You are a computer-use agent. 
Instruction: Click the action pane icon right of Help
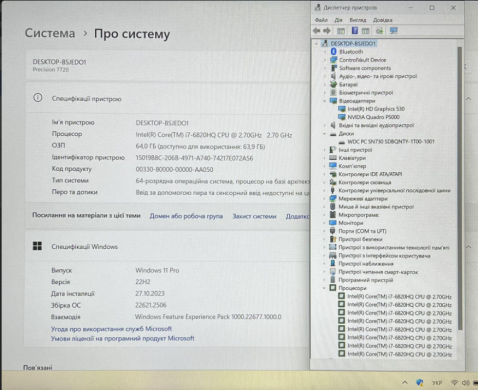pos(366,31)
